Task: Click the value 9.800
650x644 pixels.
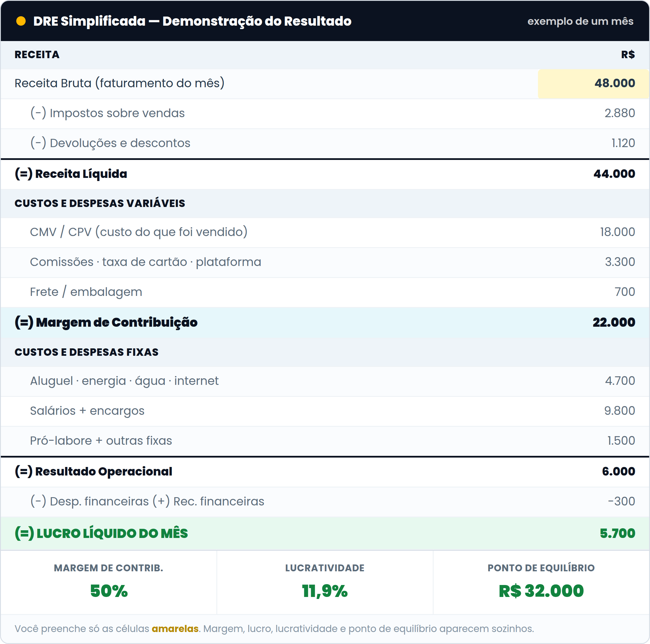Action: pos(619,411)
